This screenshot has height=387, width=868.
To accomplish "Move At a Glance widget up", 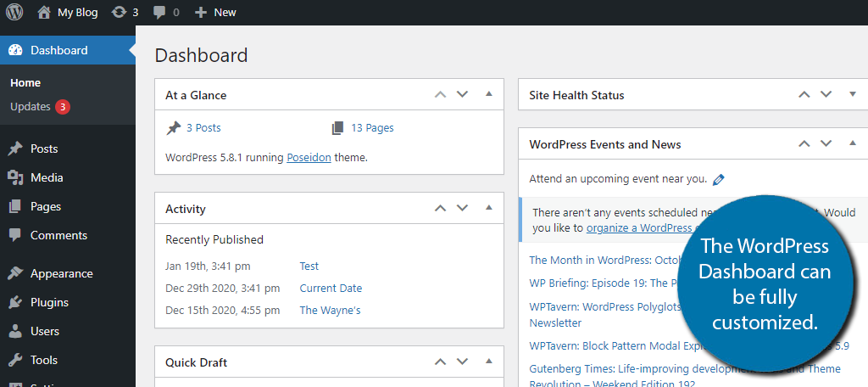I will coord(440,94).
